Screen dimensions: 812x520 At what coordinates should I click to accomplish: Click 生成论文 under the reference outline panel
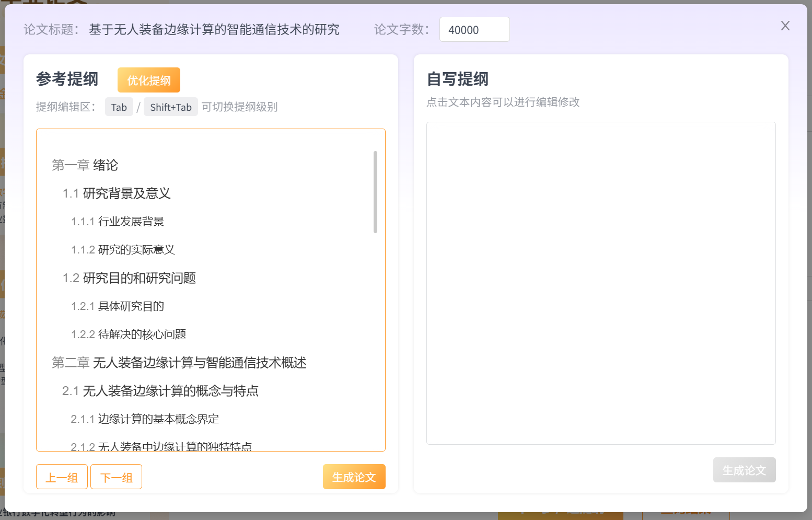pyautogui.click(x=354, y=476)
